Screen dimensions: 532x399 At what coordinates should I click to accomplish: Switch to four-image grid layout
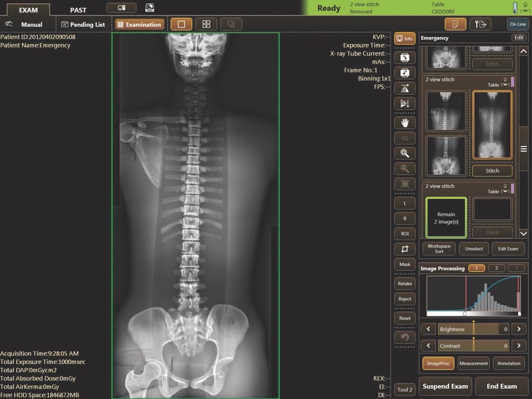pos(206,24)
